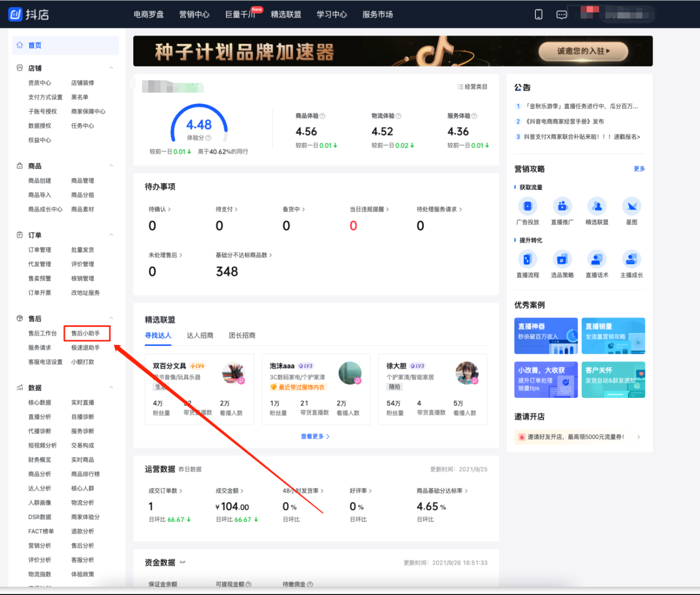This screenshot has width=700, height=595.
Task: Open 徐大胆 talent card
Action: click(433, 389)
